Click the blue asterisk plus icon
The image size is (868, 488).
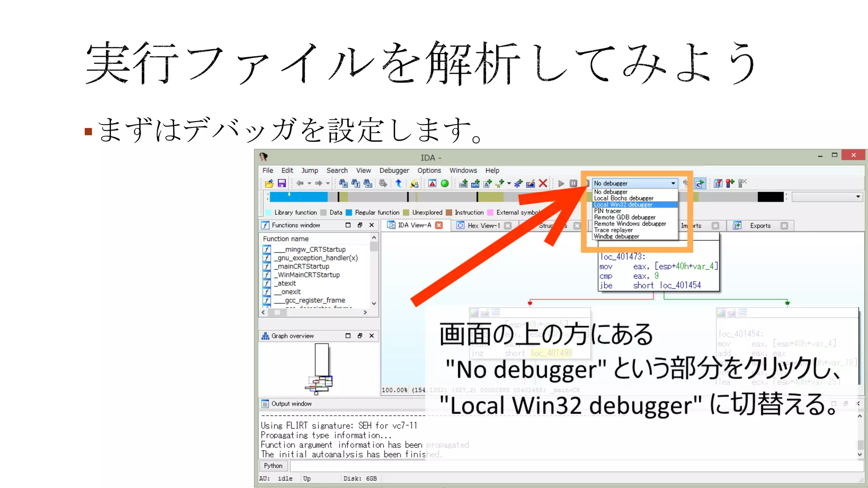518,183
